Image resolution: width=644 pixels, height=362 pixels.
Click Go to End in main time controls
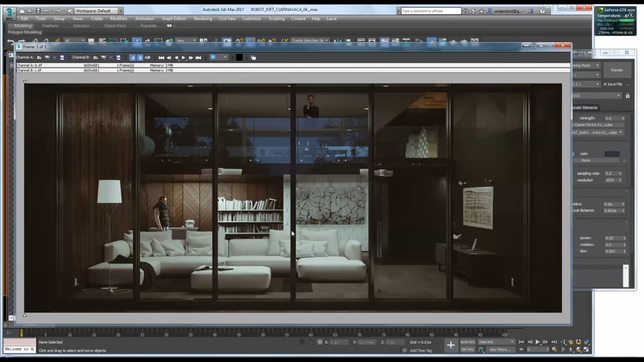[x=554, y=342]
